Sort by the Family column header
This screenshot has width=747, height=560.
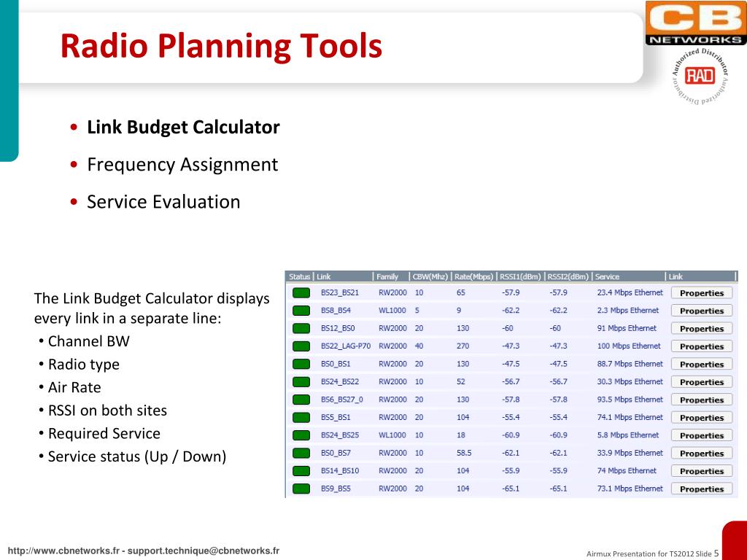[x=387, y=276]
